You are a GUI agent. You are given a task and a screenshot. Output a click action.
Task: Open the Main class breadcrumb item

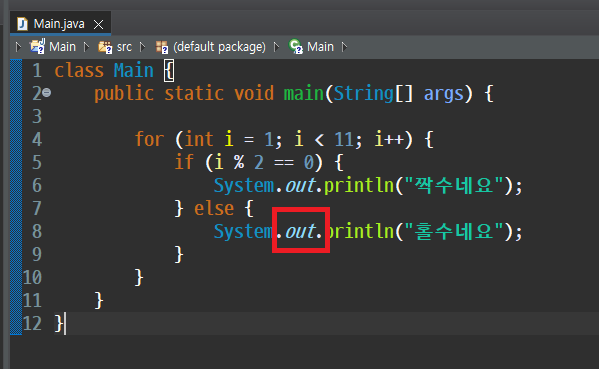[320, 47]
